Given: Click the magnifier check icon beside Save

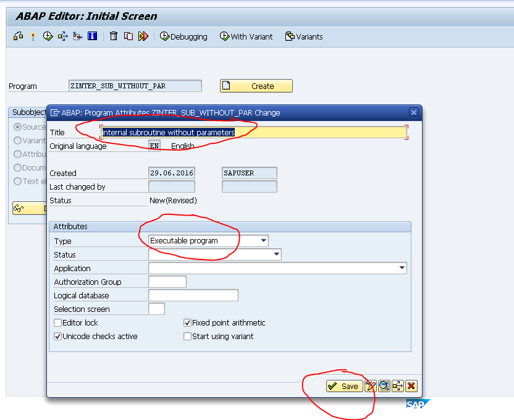Looking at the screenshot, I should pyautogui.click(x=384, y=385).
